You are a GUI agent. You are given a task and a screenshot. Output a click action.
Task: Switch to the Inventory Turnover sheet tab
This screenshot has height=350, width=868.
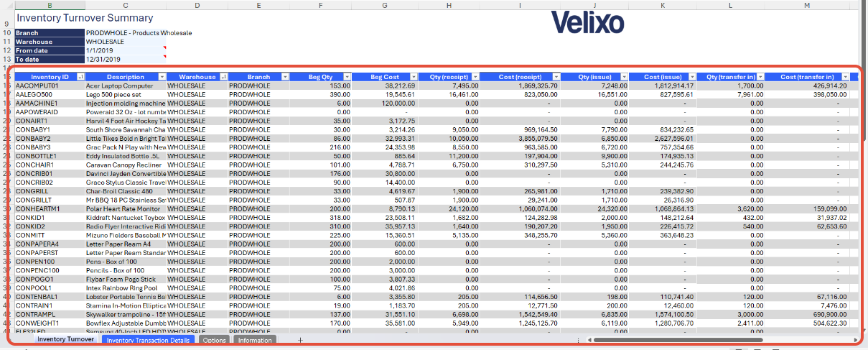tap(65, 339)
